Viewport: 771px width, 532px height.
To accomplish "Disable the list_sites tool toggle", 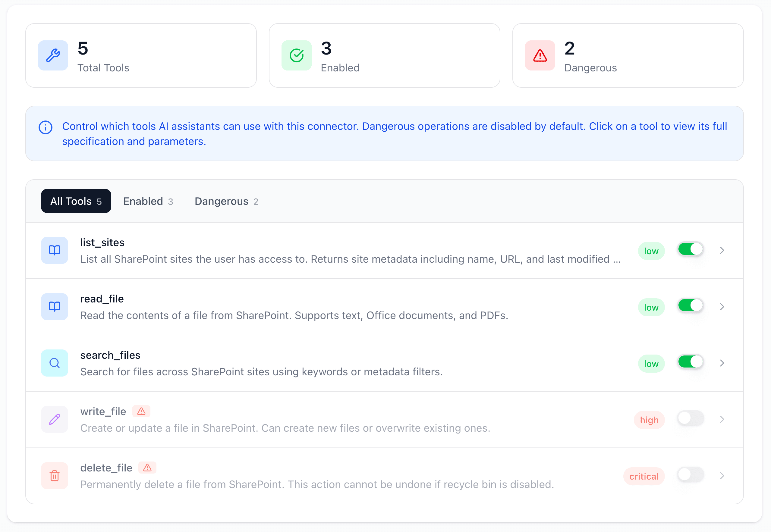I will [x=690, y=249].
